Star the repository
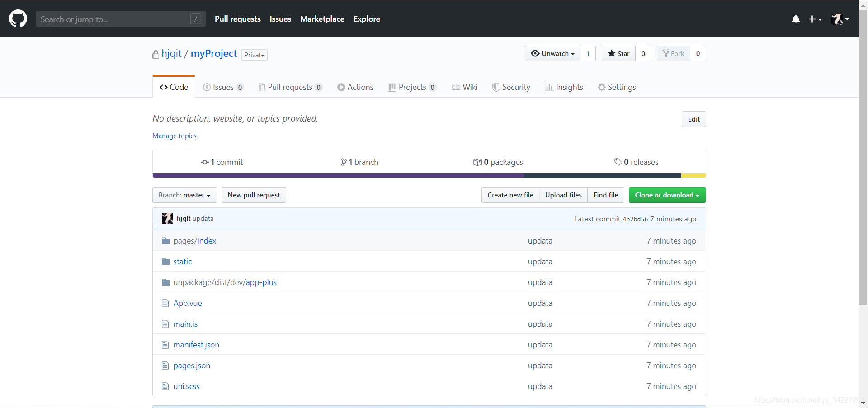This screenshot has height=408, width=868. (x=618, y=53)
